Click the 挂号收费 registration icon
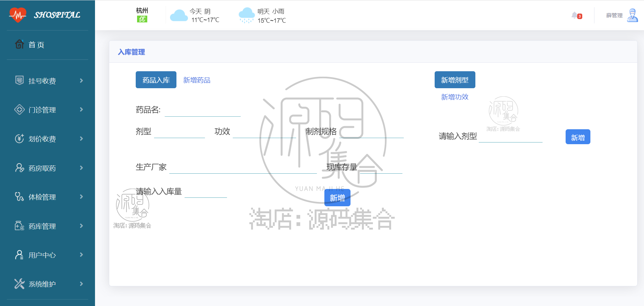This screenshot has height=306, width=644. coord(19,80)
